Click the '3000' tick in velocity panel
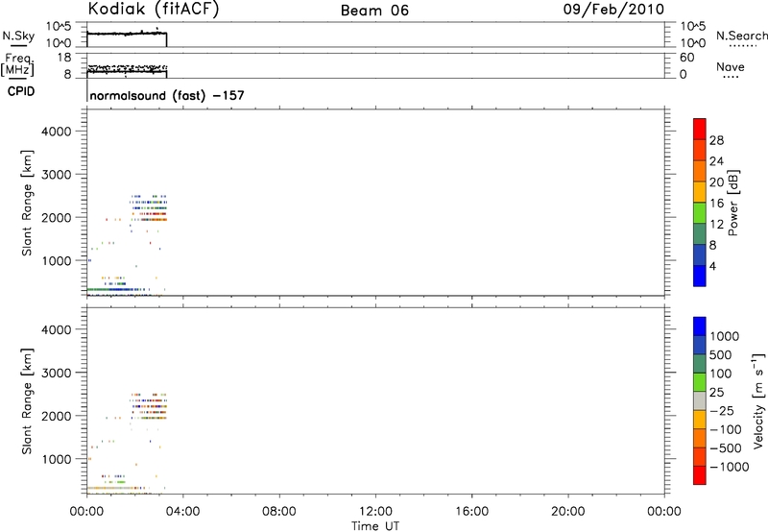Viewport: 768px width, 532px height. pos(56,373)
